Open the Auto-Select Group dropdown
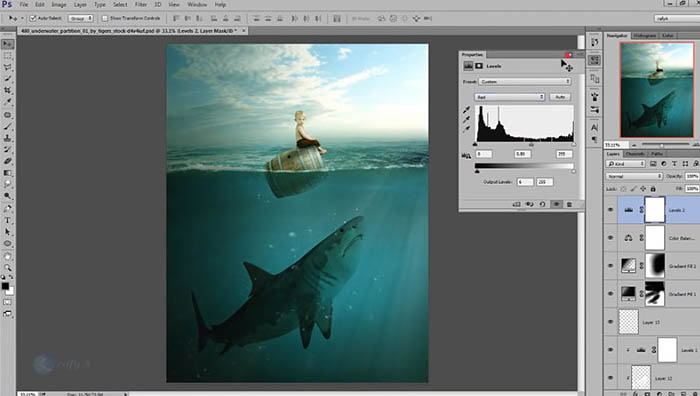Image resolution: width=700 pixels, height=396 pixels. click(x=81, y=18)
